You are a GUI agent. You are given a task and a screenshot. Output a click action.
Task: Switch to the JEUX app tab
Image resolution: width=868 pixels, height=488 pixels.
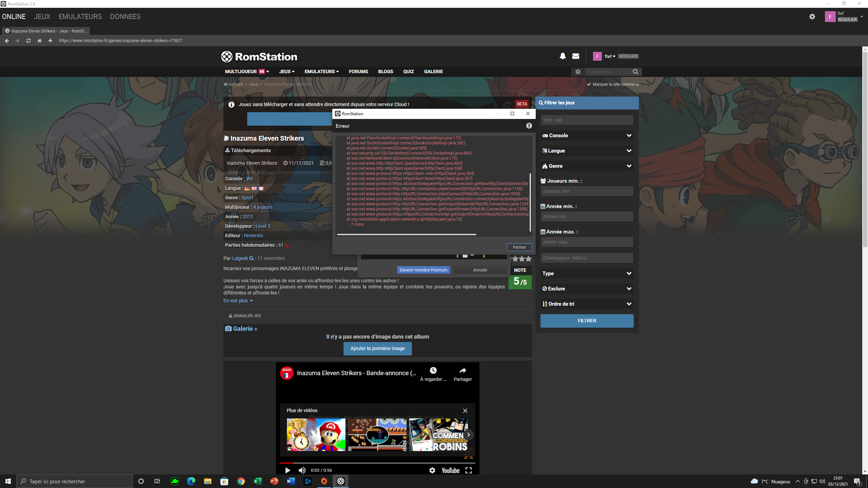(x=42, y=17)
